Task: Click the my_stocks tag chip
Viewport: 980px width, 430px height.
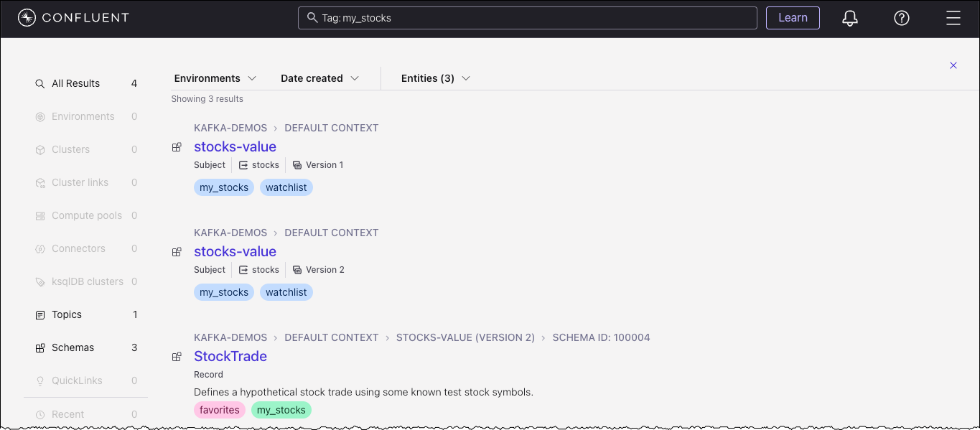Action: click(223, 187)
